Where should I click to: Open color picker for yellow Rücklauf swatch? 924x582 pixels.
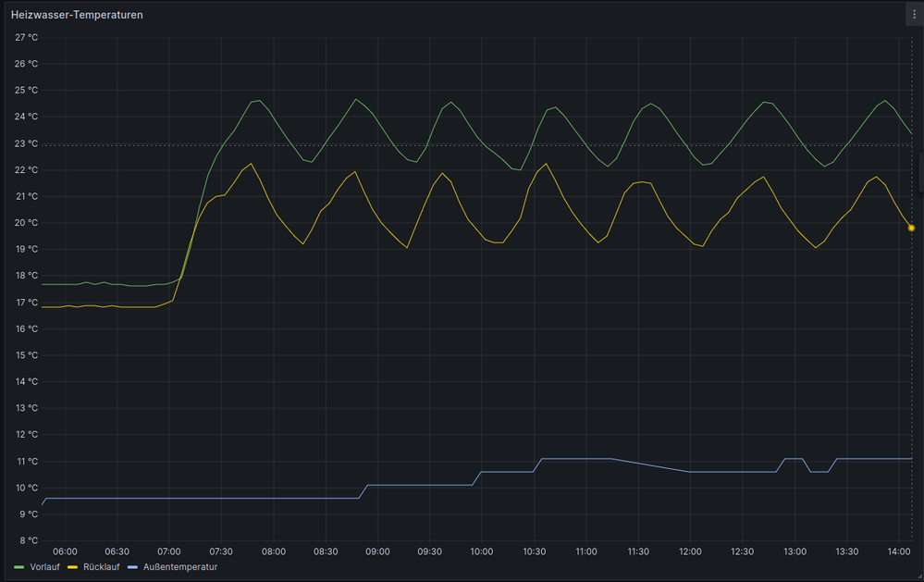tap(73, 566)
